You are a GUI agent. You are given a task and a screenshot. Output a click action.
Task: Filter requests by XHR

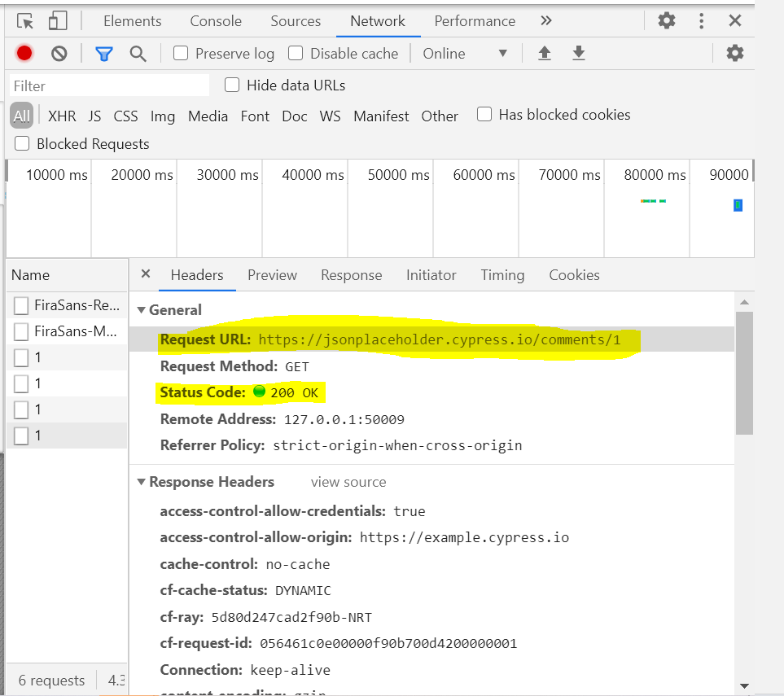[62, 116]
